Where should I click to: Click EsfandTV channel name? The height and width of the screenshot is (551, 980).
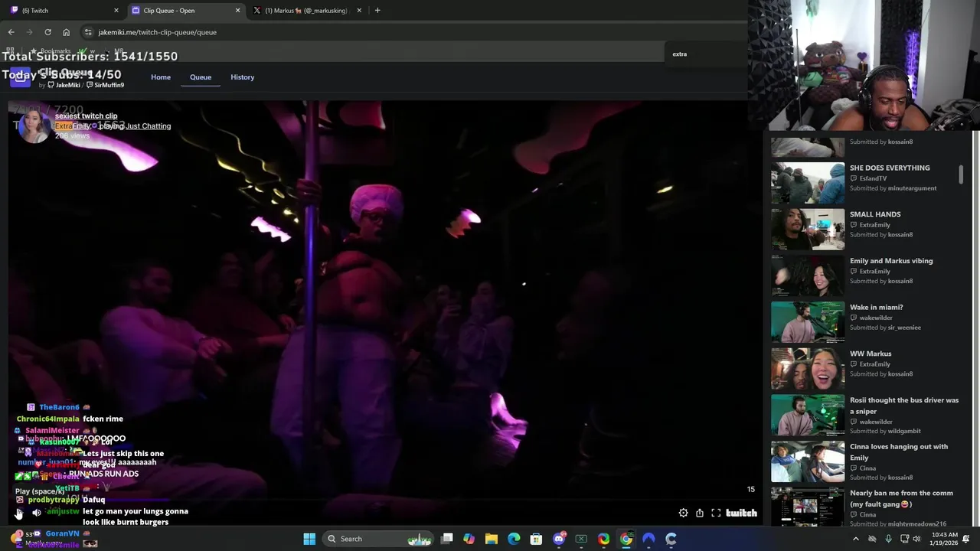[873, 178]
